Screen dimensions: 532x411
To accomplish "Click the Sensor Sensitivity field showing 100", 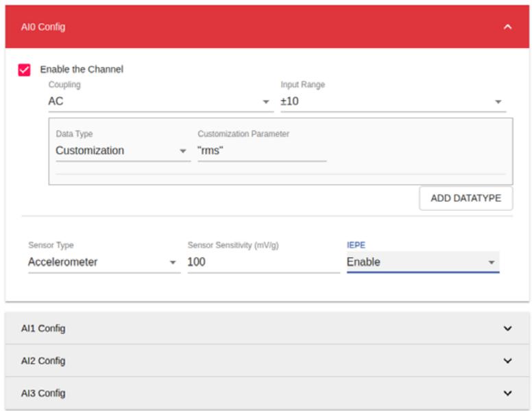I will coord(264,262).
